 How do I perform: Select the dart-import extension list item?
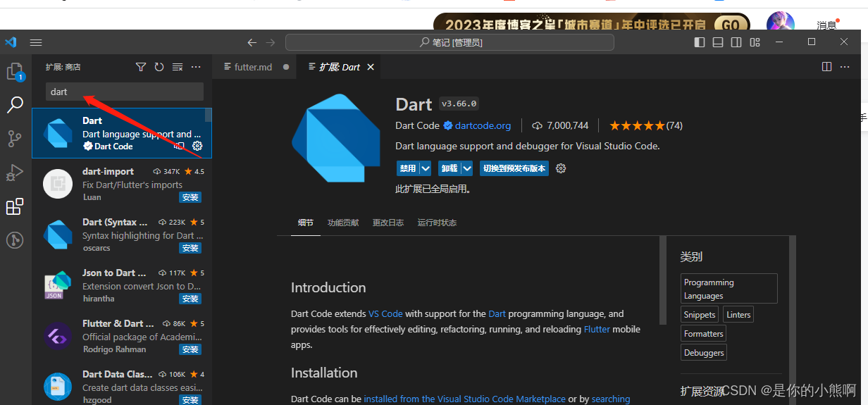coord(122,184)
